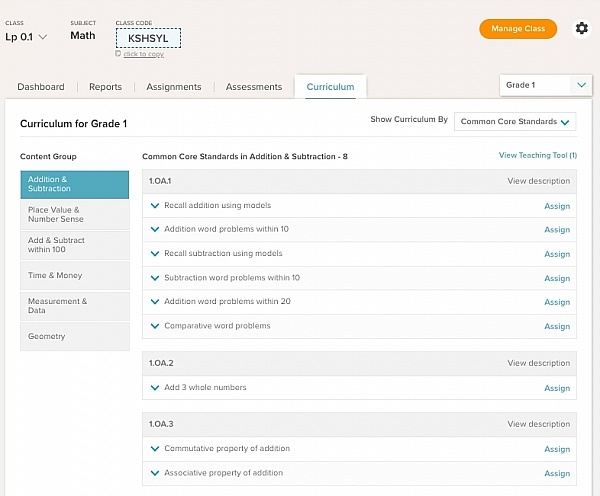Image resolution: width=600 pixels, height=496 pixels.
Task: Click the KSHSYL class code box
Action: (148, 37)
